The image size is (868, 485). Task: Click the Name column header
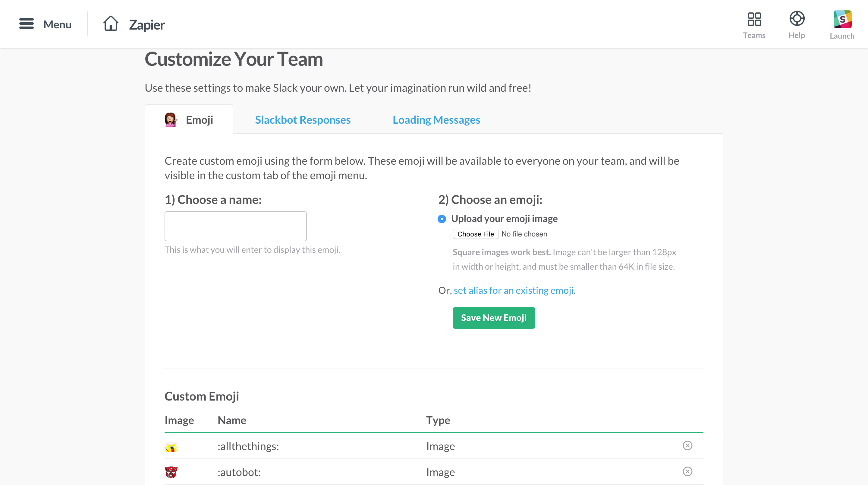(232, 420)
